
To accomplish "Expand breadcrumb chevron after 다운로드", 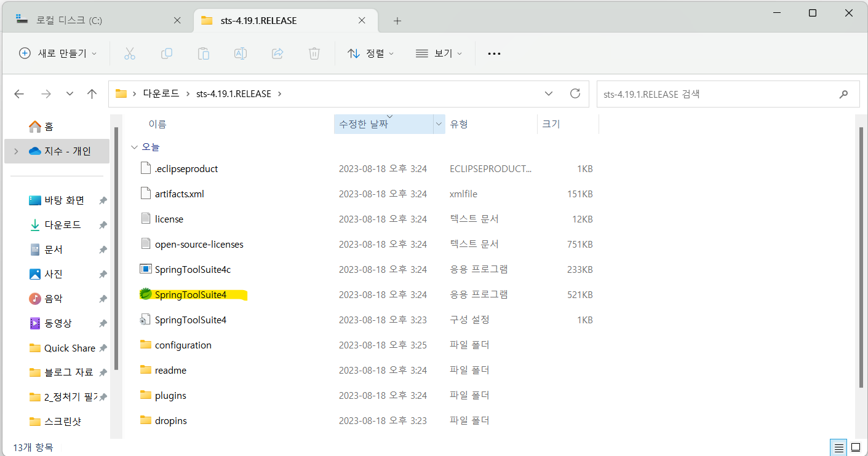I will [x=188, y=94].
